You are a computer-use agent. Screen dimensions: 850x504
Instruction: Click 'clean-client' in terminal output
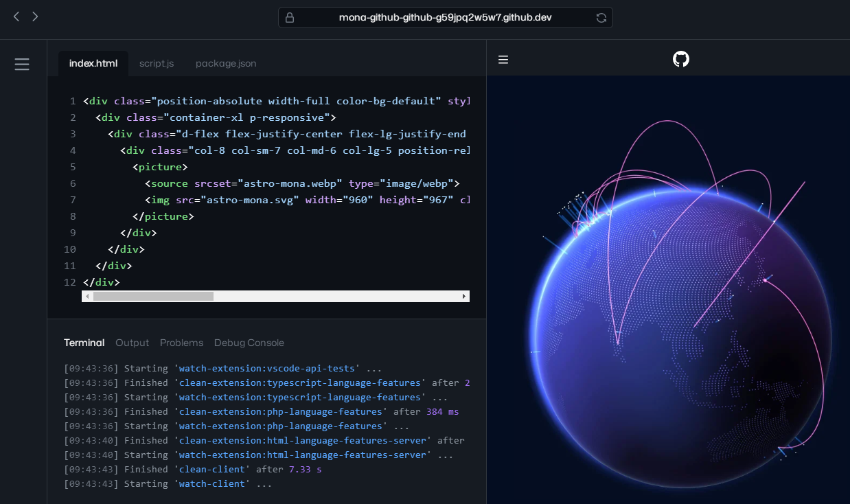click(214, 470)
